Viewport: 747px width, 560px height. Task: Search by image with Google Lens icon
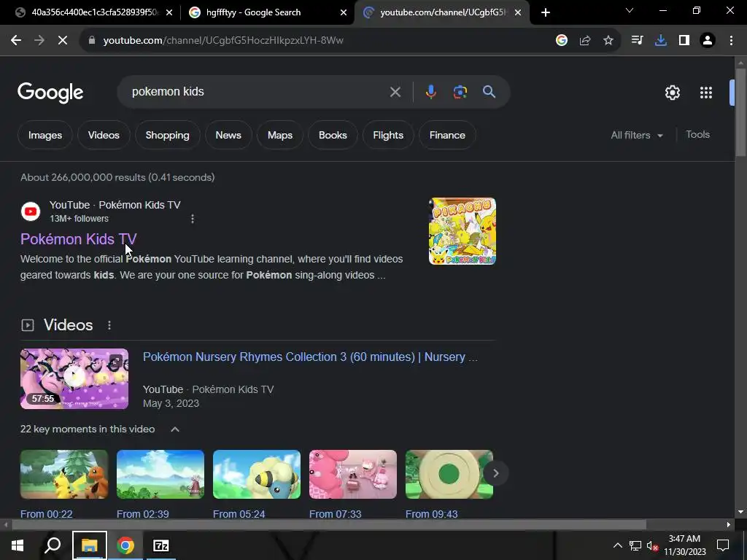click(460, 92)
